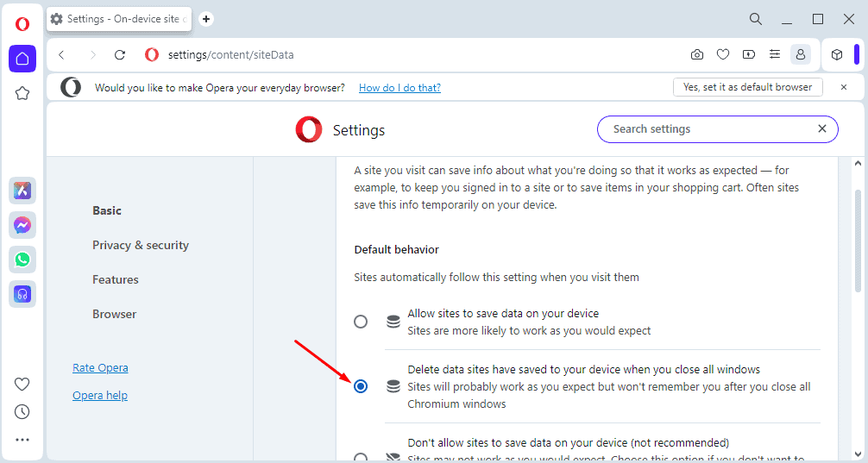This screenshot has width=868, height=463.
Task: Click the Opera logo menu button
Action: 22,24
